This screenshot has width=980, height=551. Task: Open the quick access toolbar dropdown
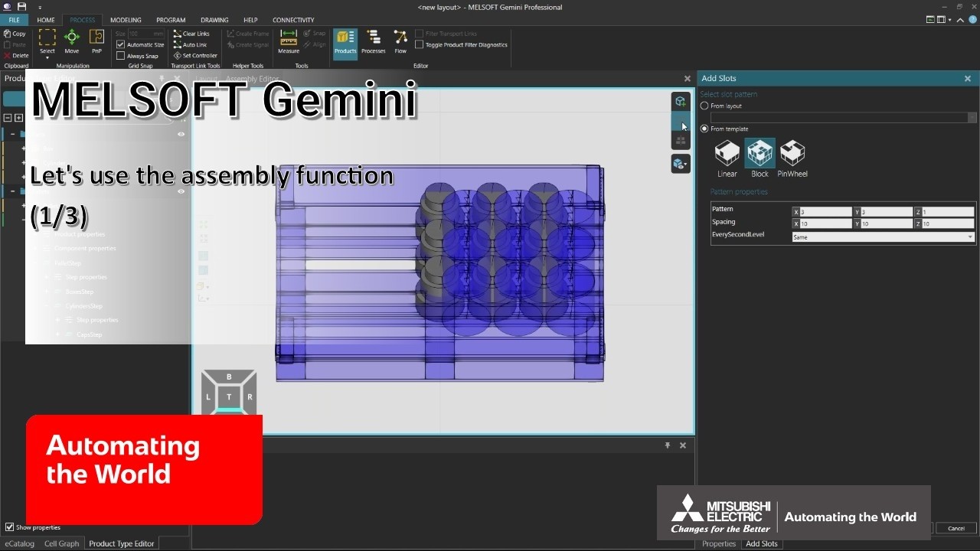pos(39,7)
